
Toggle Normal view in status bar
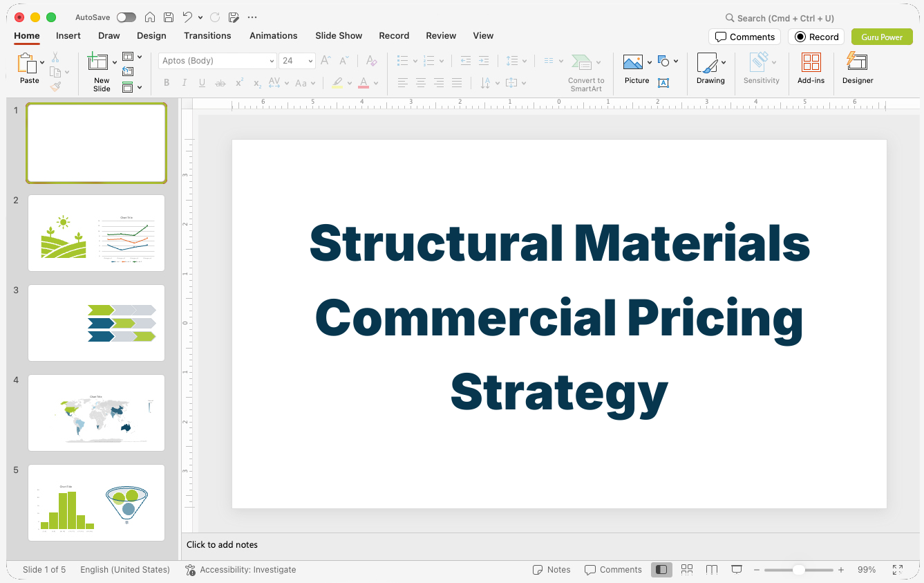point(661,569)
